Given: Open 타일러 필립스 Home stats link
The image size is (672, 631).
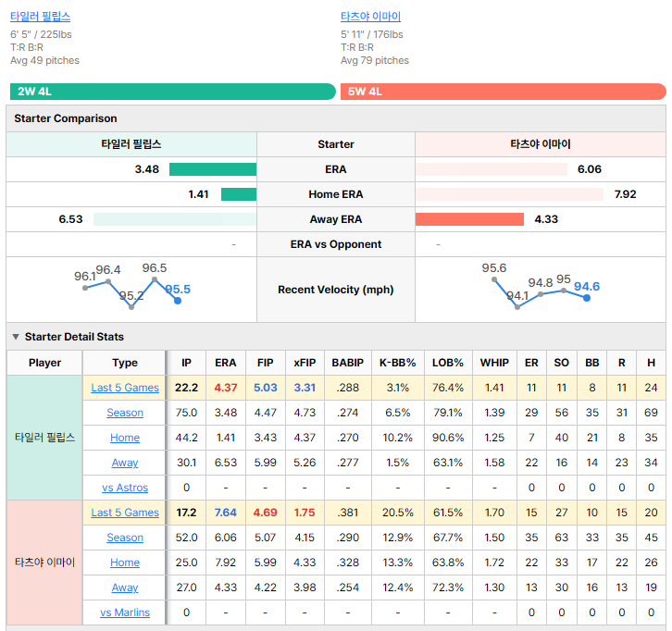Looking at the screenshot, I should coord(125,438).
